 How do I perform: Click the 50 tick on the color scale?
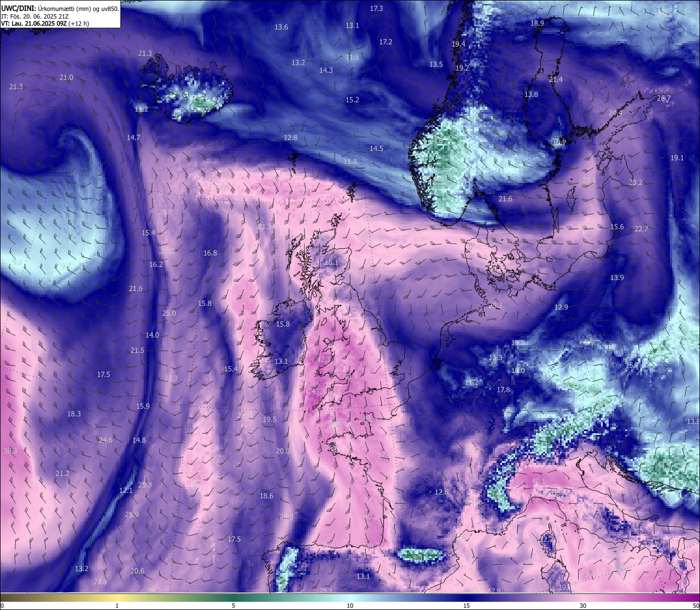[696, 606]
